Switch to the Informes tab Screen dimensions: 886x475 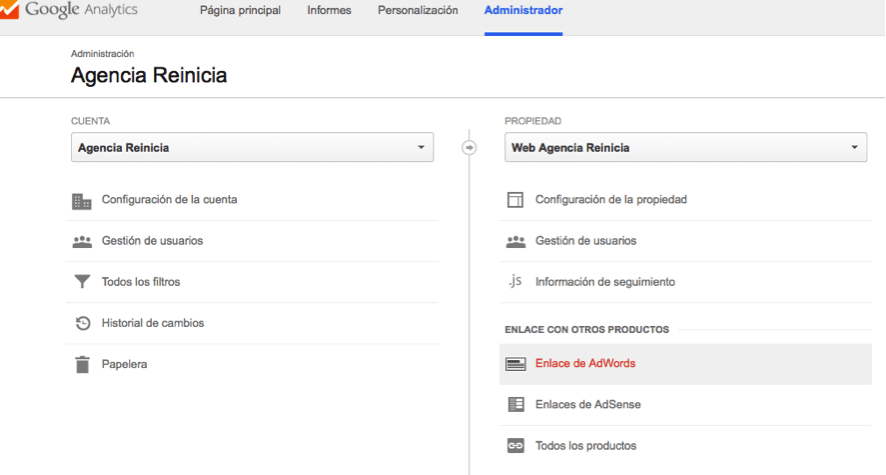pyautogui.click(x=329, y=10)
